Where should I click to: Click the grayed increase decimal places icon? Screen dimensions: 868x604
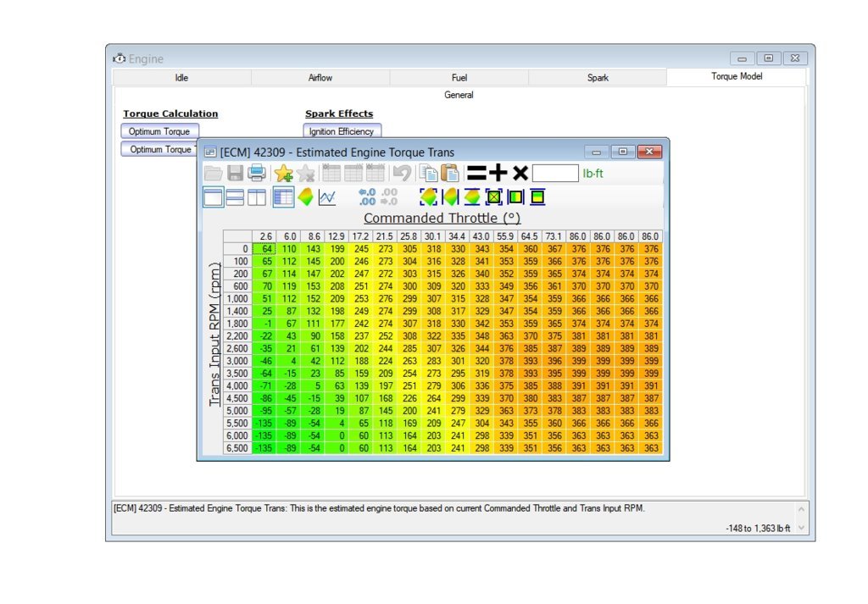pyautogui.click(x=389, y=197)
